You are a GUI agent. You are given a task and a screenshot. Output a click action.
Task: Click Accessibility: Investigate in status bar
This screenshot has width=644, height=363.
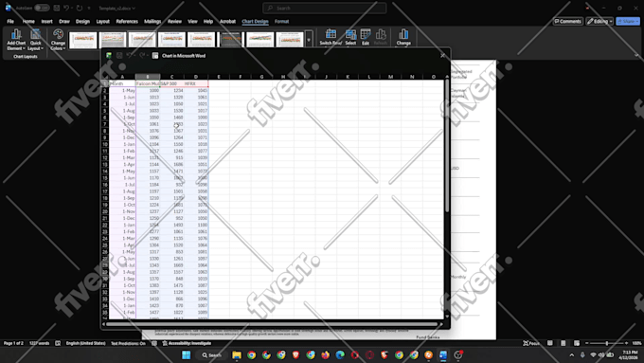click(187, 343)
